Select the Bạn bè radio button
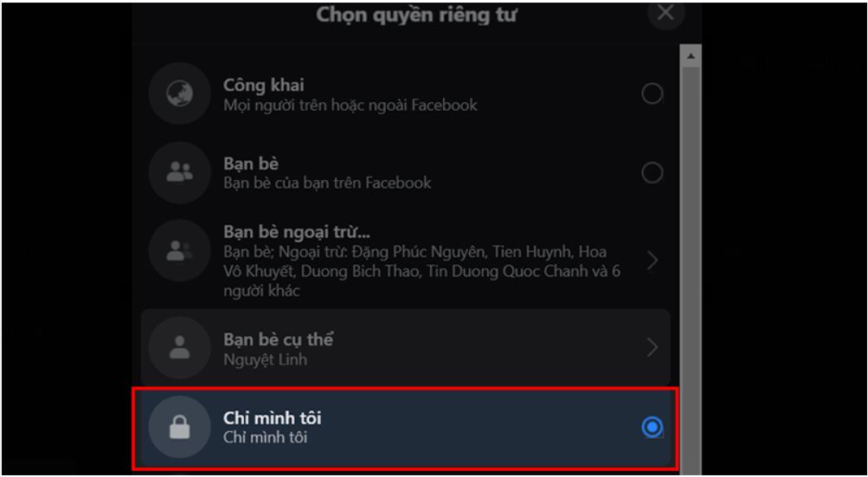The height and width of the screenshot is (477, 868). pyautogui.click(x=653, y=172)
